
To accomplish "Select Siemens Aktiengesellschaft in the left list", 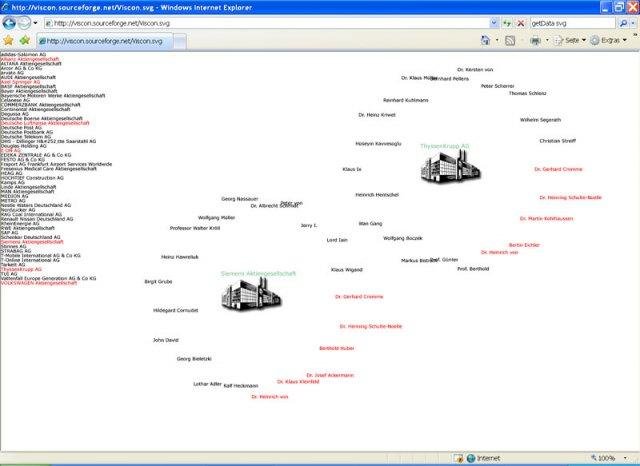I will 32,242.
